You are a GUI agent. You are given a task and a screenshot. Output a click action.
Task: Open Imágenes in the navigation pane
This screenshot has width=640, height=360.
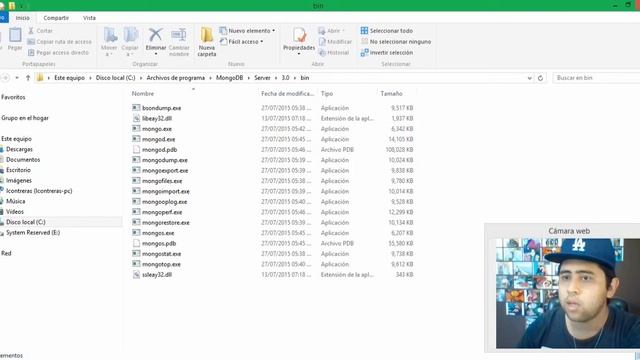pyautogui.click(x=19, y=180)
